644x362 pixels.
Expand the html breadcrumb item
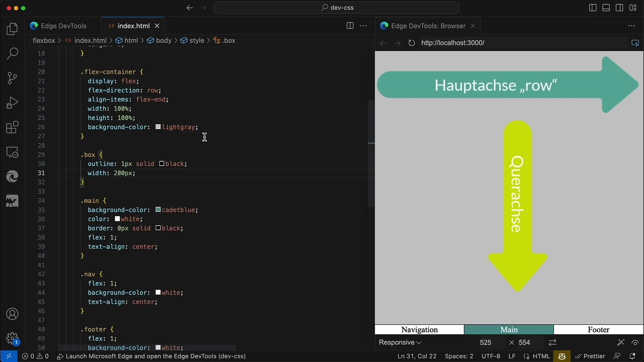pos(131,40)
